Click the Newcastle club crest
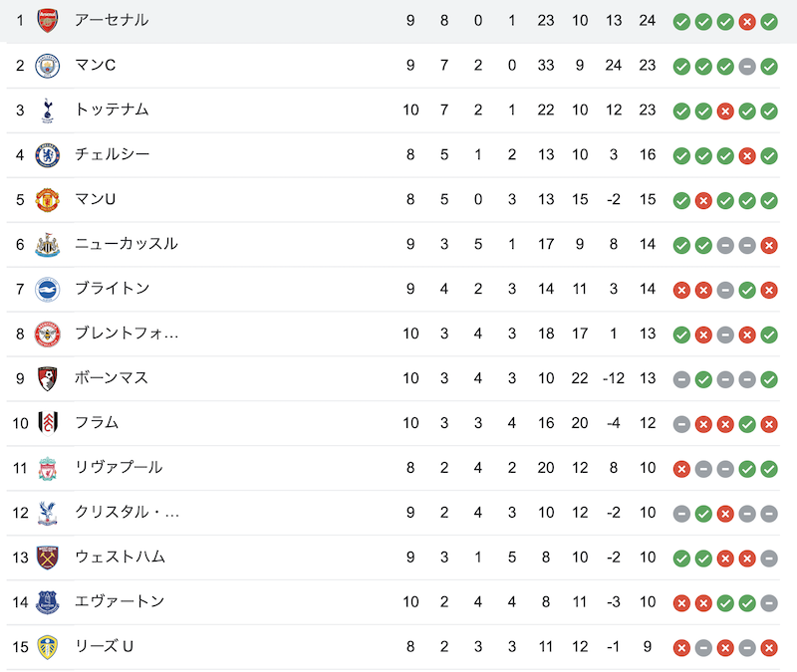The width and height of the screenshot is (797, 672). 47,244
